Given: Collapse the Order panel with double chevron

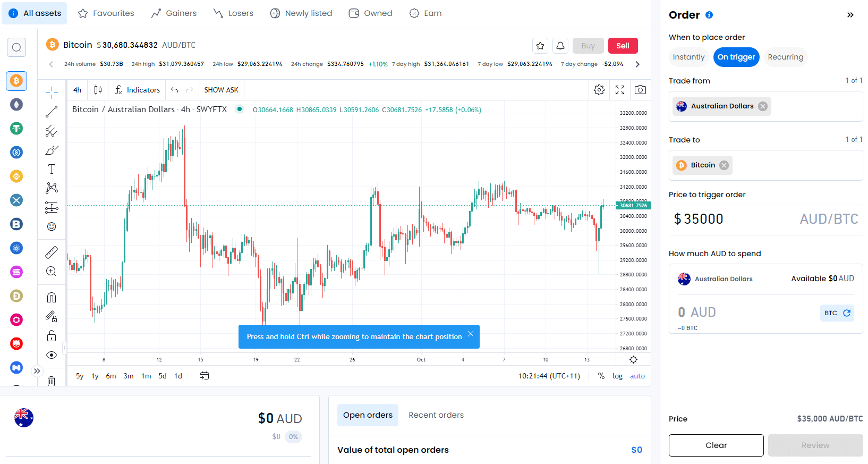Looking at the screenshot, I should (x=850, y=15).
